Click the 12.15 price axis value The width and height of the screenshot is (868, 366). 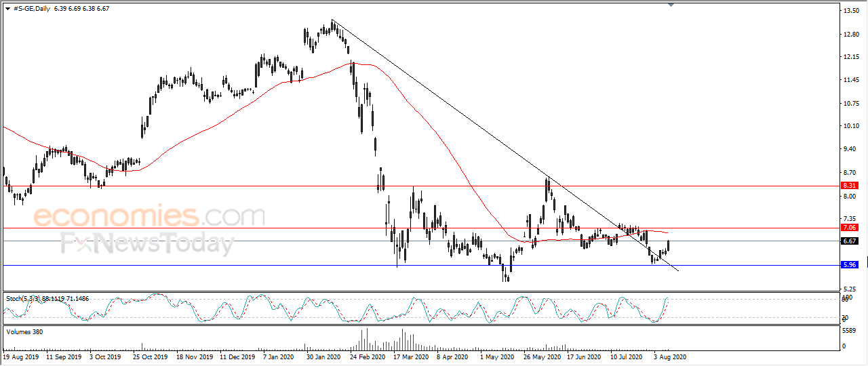[x=851, y=57]
